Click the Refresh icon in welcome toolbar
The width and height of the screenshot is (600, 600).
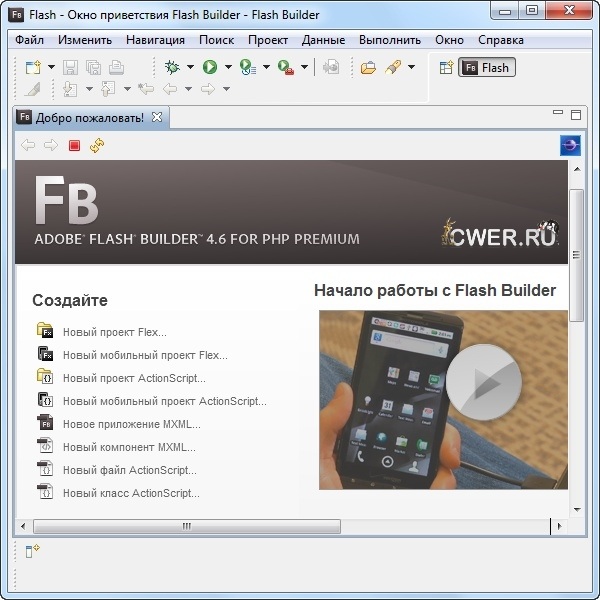click(97, 146)
